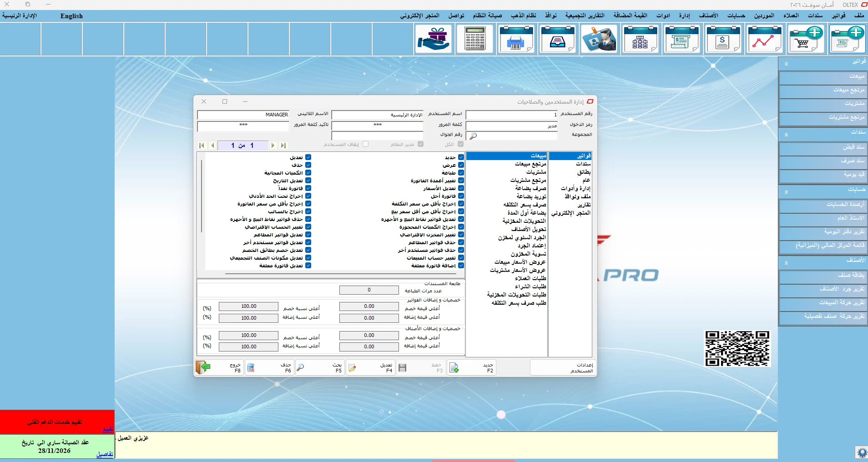Click the search magnifier icon F5
Screen dimensions: 868x462
click(x=300, y=367)
